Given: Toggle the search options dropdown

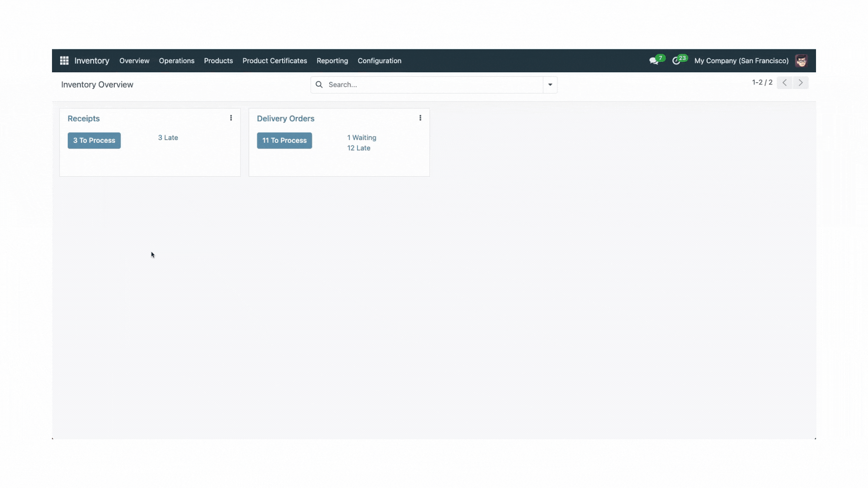Looking at the screenshot, I should coord(550,84).
